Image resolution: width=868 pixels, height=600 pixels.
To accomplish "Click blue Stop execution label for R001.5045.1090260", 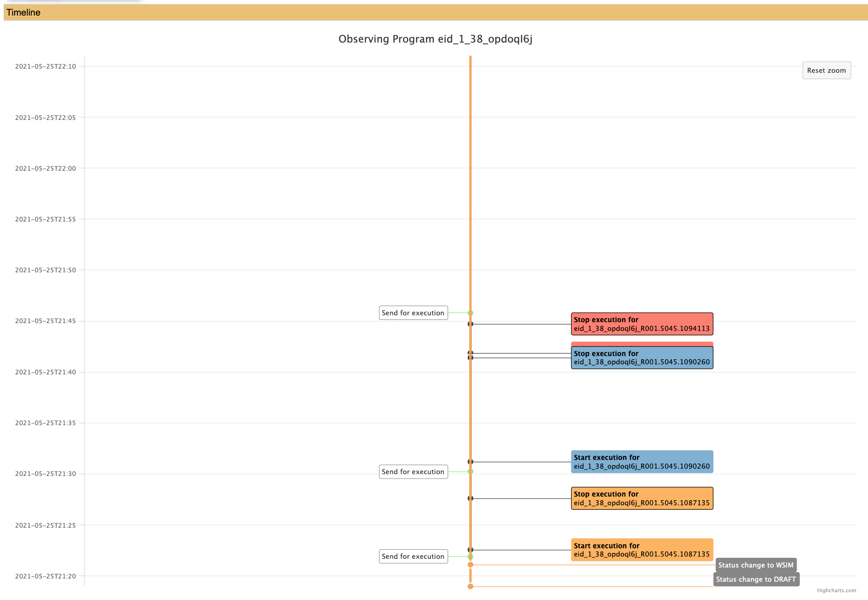I will [x=642, y=357].
